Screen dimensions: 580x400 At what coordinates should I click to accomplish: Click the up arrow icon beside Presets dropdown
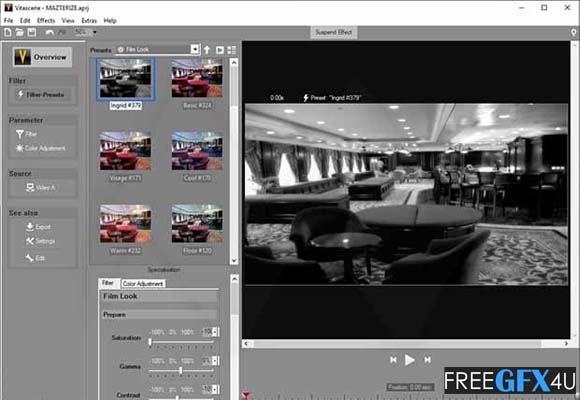click(x=207, y=50)
